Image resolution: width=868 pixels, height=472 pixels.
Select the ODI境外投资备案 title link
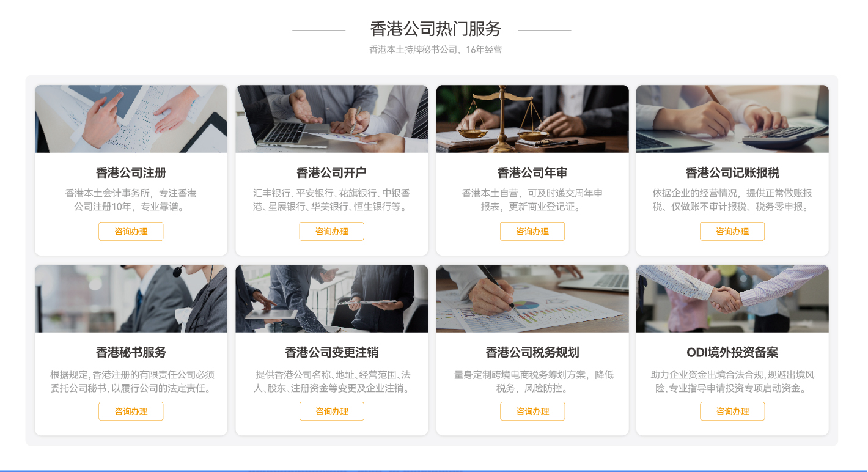[x=732, y=352]
